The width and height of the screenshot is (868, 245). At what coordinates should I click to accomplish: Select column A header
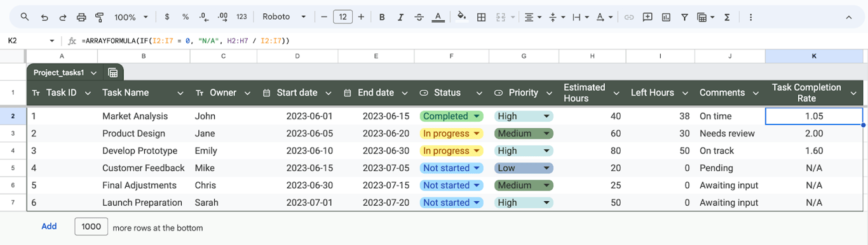(62, 56)
